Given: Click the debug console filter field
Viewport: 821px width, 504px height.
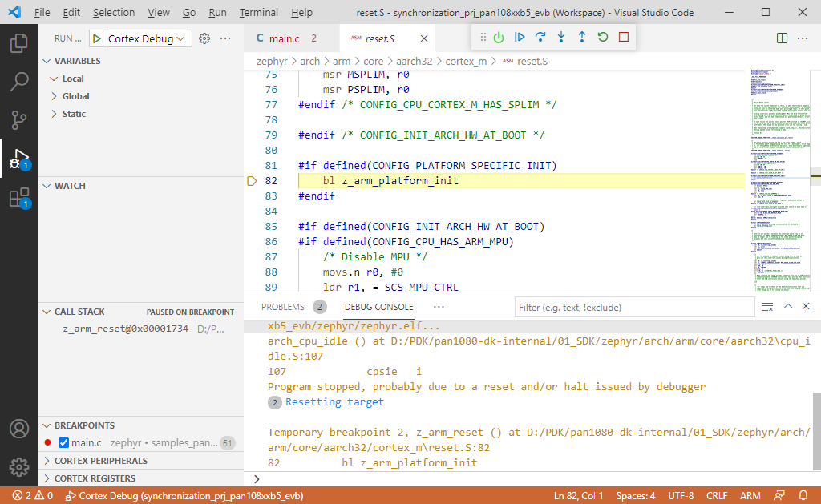Looking at the screenshot, I should pos(634,307).
